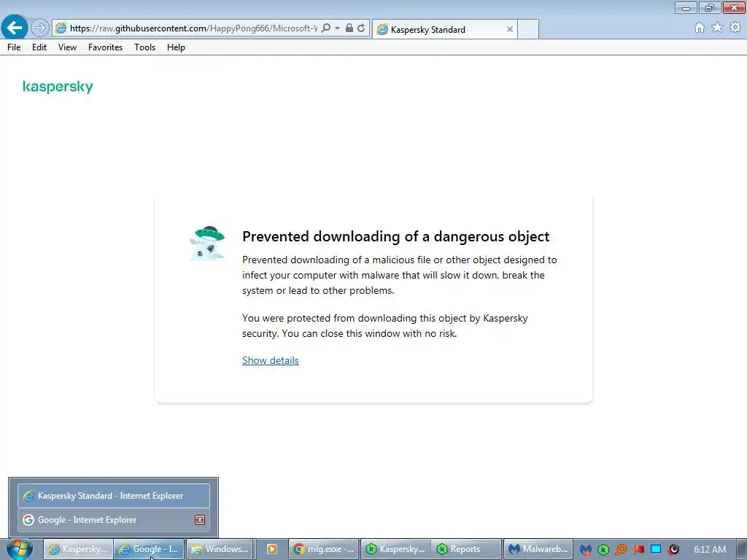
Task: Switch to the mlg.exxe Chrome taskbar button
Action: pyautogui.click(x=324, y=549)
